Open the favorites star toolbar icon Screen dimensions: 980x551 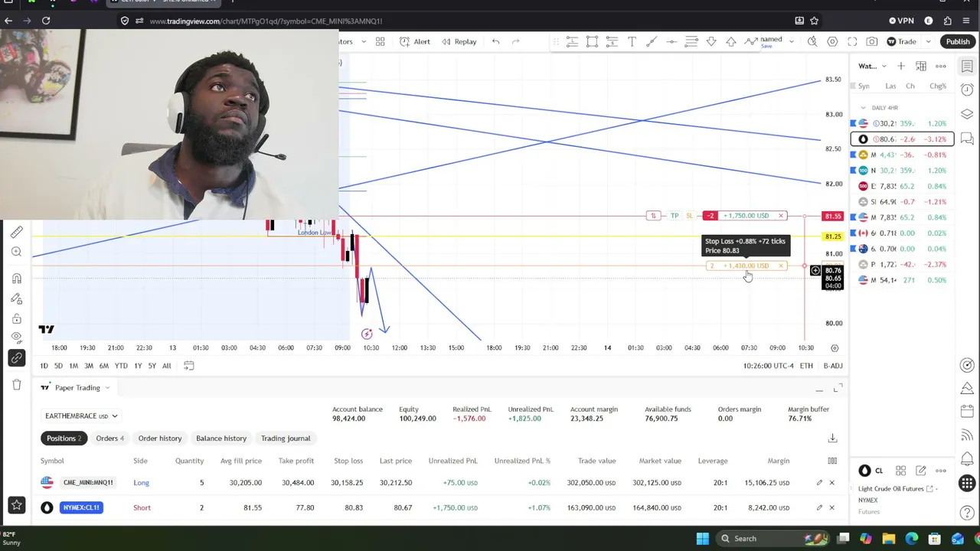click(17, 506)
